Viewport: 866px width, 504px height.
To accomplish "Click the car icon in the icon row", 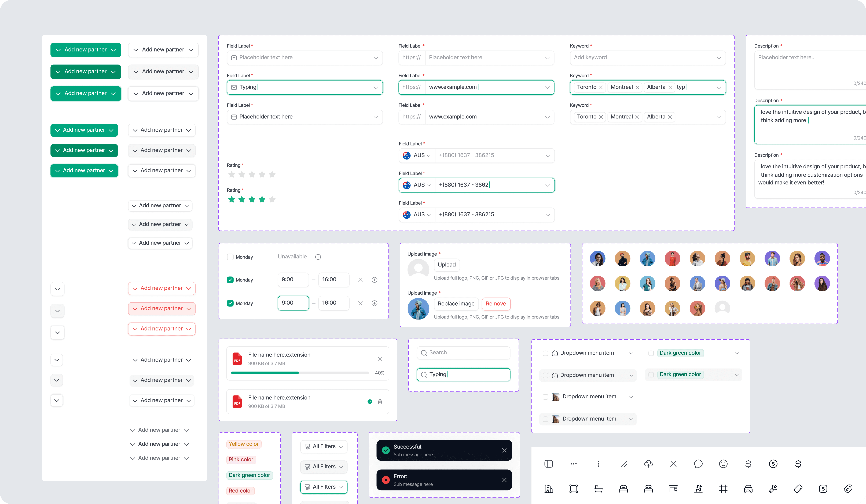I will click(x=748, y=488).
